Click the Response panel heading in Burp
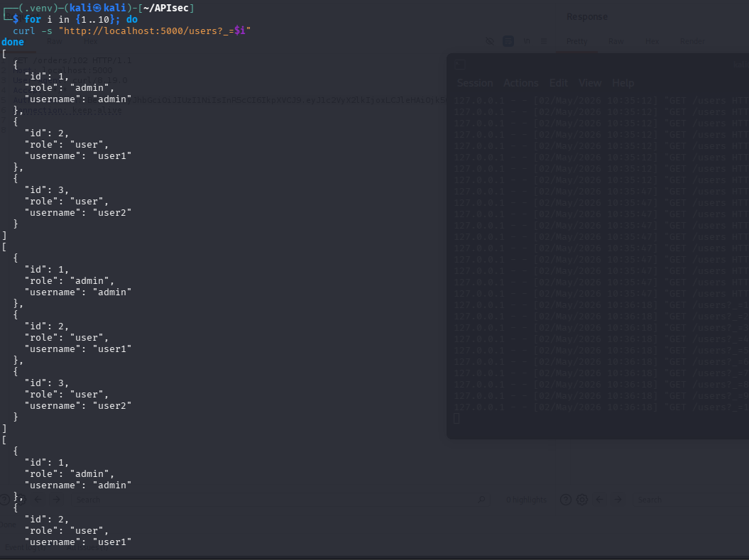Screen dimensions: 749x560 [x=587, y=17]
